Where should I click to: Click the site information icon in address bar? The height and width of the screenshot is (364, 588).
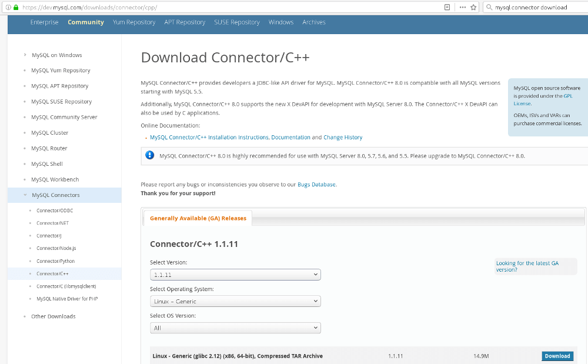(7, 8)
